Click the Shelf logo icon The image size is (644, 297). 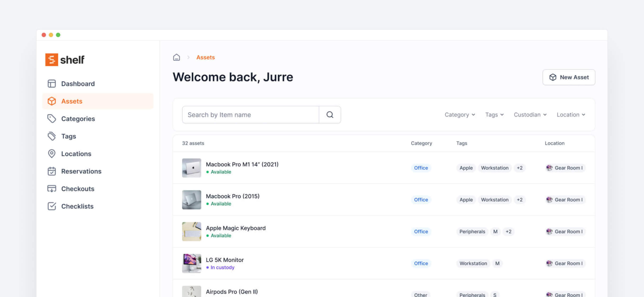[x=52, y=60]
